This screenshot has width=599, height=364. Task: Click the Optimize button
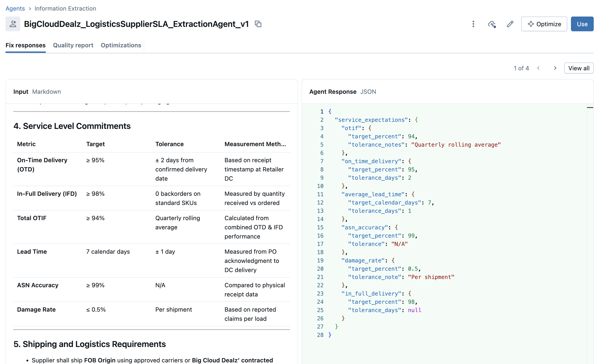point(544,24)
